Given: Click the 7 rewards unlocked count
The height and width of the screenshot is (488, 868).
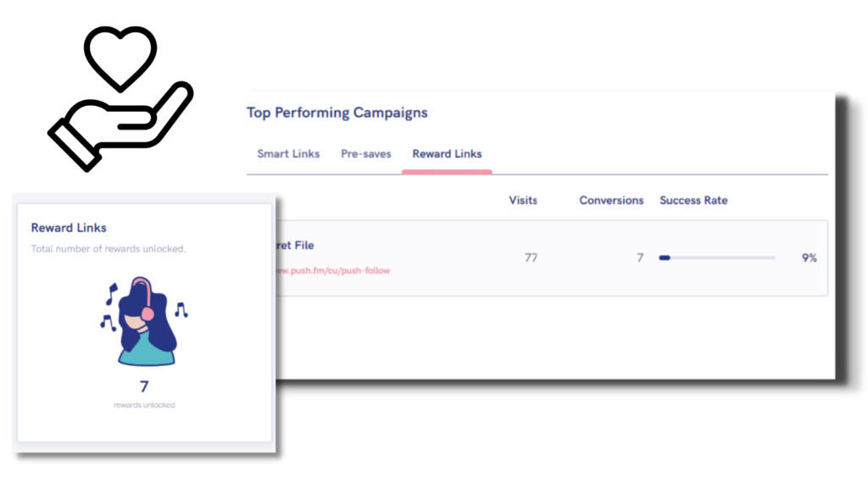Looking at the screenshot, I should tap(144, 387).
